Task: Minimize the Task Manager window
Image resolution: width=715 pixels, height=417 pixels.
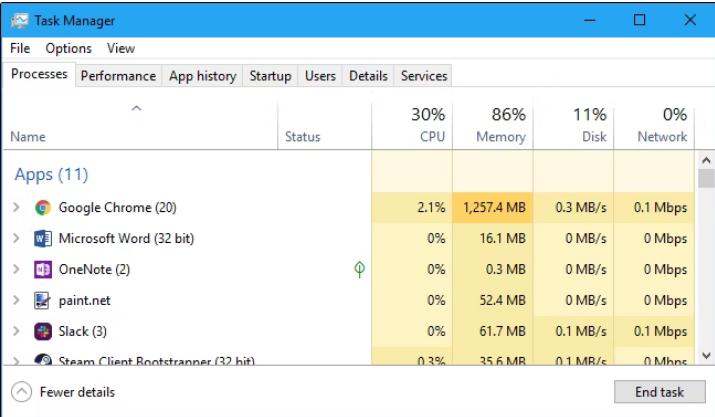Action: click(590, 20)
